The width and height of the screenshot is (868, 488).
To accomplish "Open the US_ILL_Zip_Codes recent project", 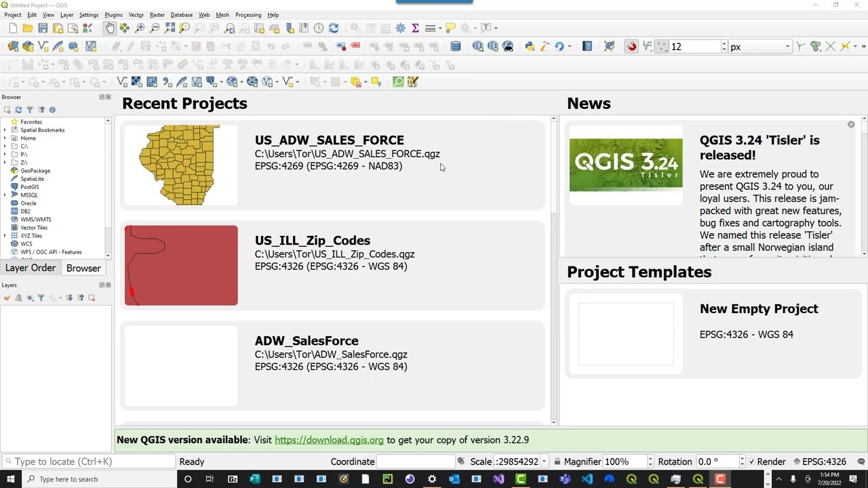I will pos(332,266).
